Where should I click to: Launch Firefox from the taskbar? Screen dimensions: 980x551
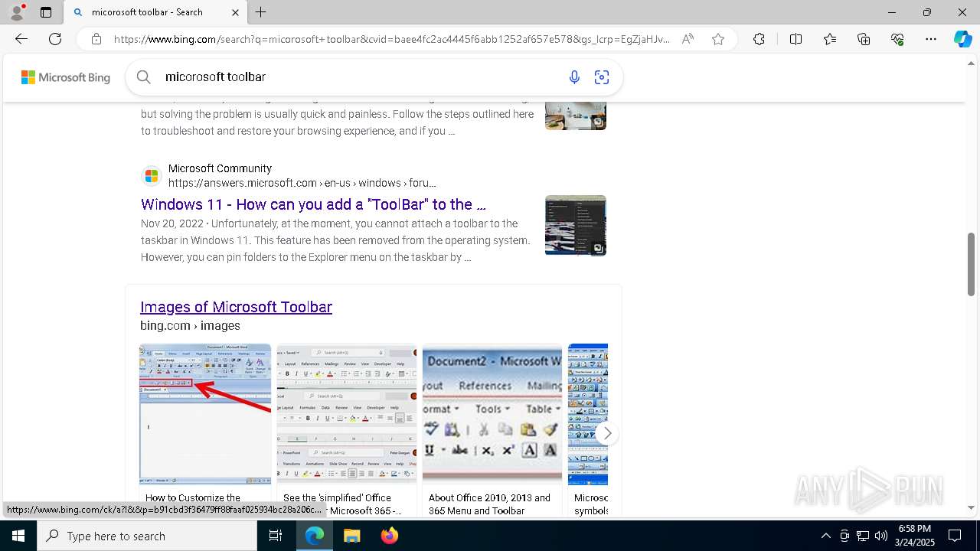tap(390, 536)
